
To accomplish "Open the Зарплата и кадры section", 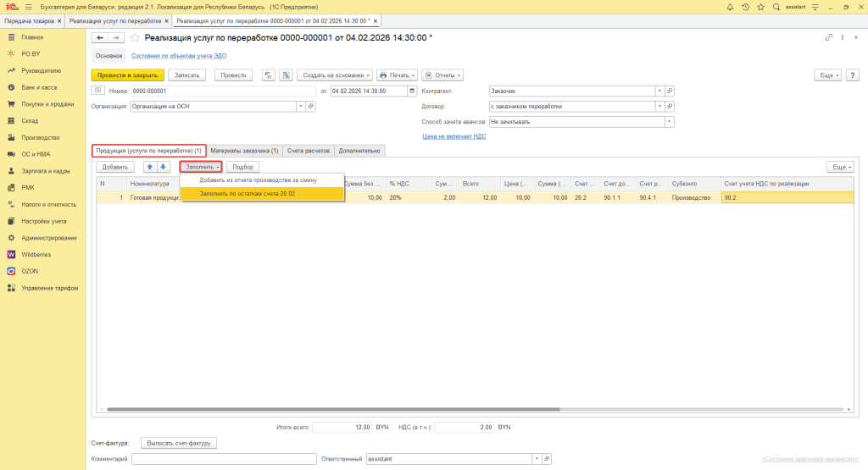I will pos(46,171).
